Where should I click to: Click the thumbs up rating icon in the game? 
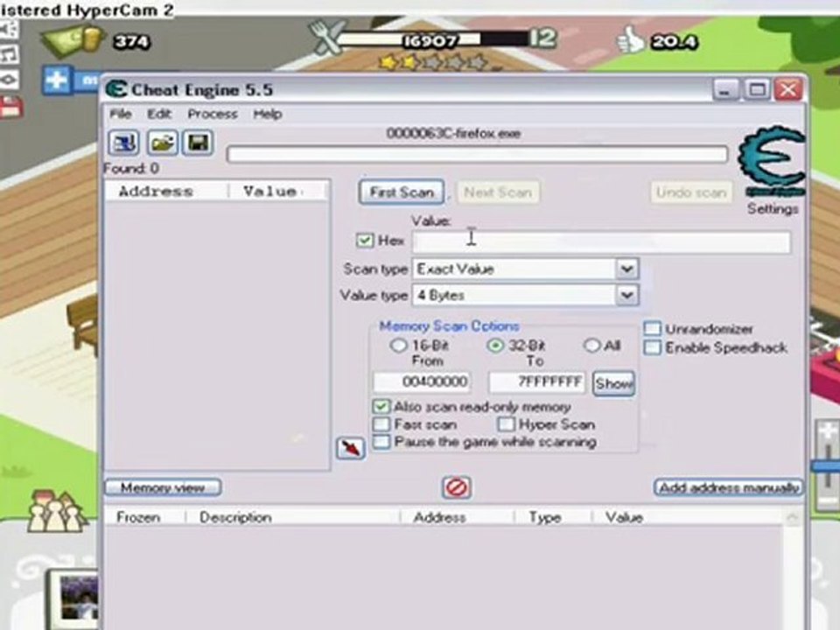[x=631, y=40]
